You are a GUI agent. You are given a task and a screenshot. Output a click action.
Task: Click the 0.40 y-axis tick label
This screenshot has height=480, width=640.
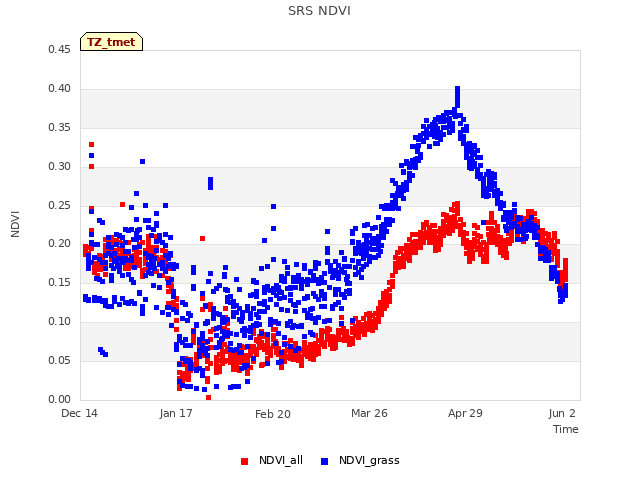click(60, 89)
